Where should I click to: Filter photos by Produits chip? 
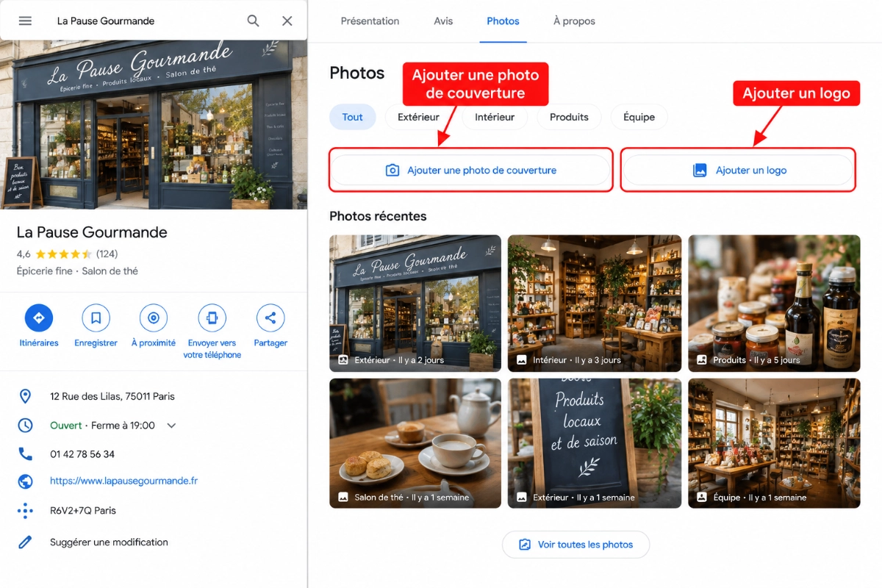click(x=569, y=117)
